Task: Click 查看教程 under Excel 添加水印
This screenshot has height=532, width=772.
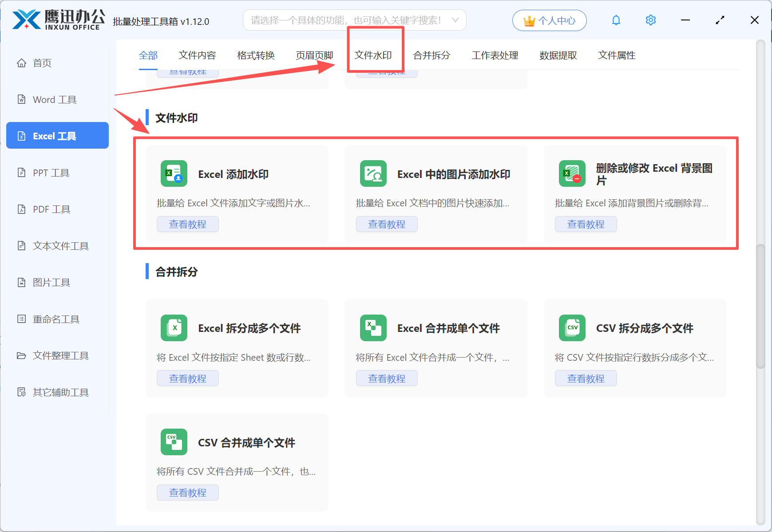Action: [187, 224]
